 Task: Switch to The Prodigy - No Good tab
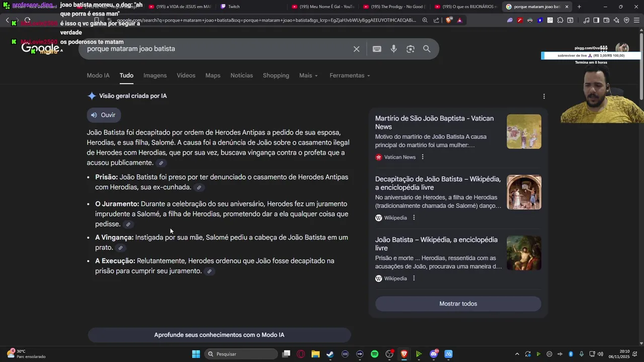pyautogui.click(x=395, y=7)
